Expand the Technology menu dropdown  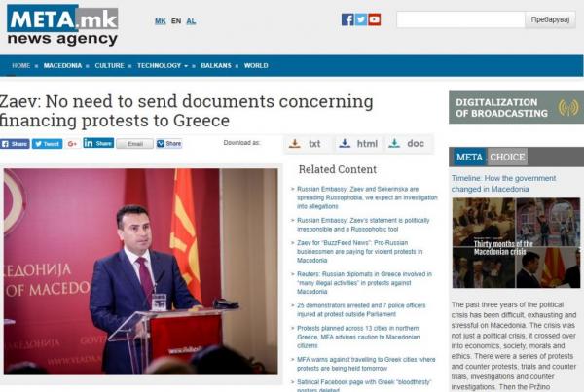163,65
